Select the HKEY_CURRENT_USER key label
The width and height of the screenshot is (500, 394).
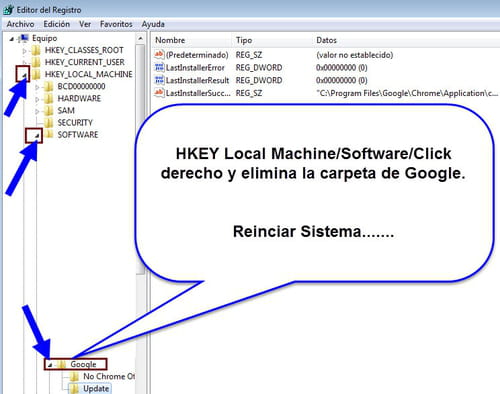[x=85, y=62]
